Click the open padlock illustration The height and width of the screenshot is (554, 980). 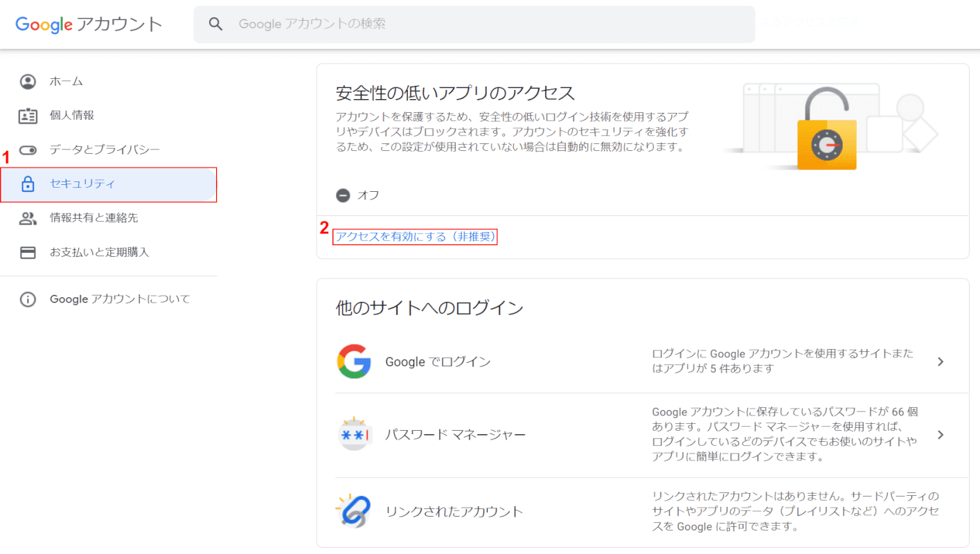point(826,129)
